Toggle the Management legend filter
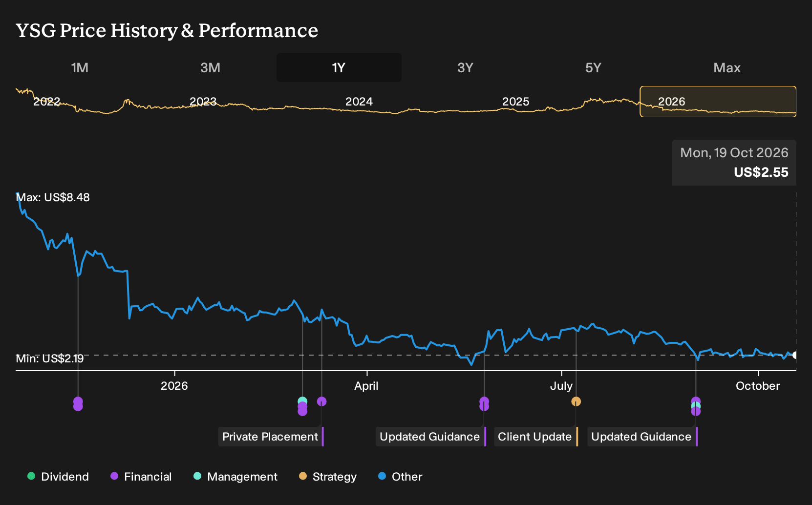 tap(235, 477)
